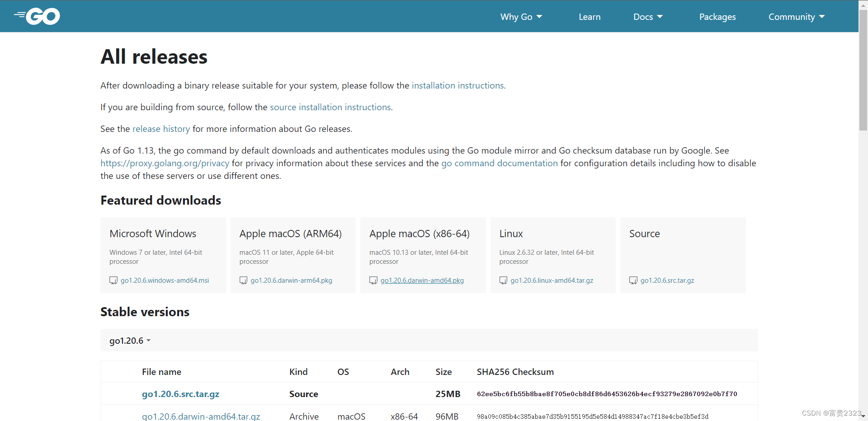The width and height of the screenshot is (868, 421).
Task: Click go1.20.6.src.tar.gz in the stable versions table
Action: point(180,394)
